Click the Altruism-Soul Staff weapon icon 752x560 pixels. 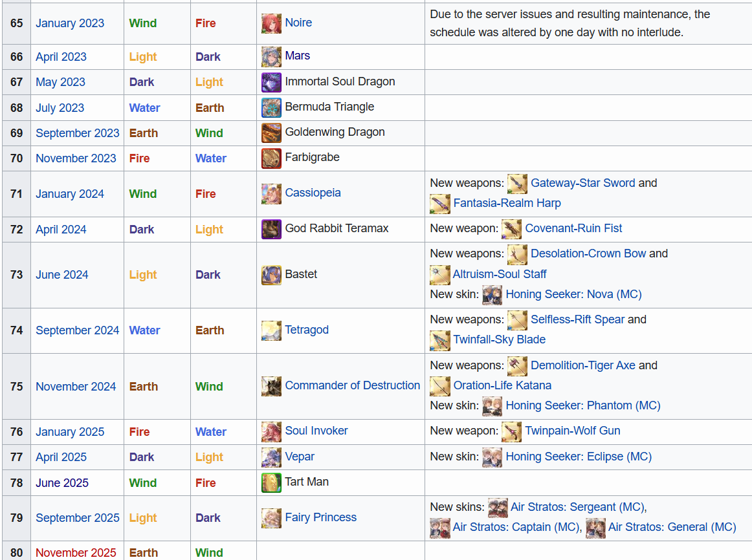(440, 275)
